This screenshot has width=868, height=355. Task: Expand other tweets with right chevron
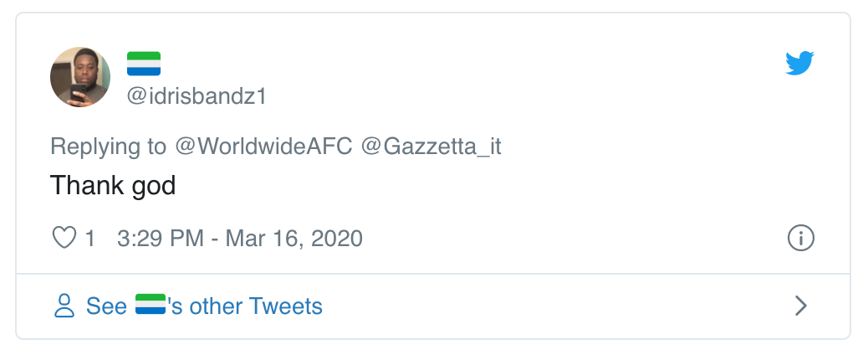[x=800, y=306]
